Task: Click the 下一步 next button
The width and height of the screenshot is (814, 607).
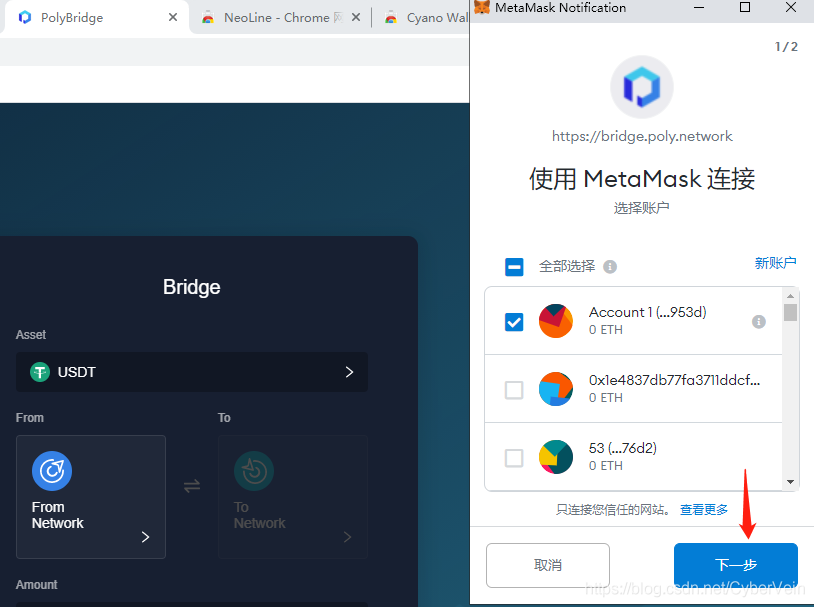Action: (x=736, y=565)
